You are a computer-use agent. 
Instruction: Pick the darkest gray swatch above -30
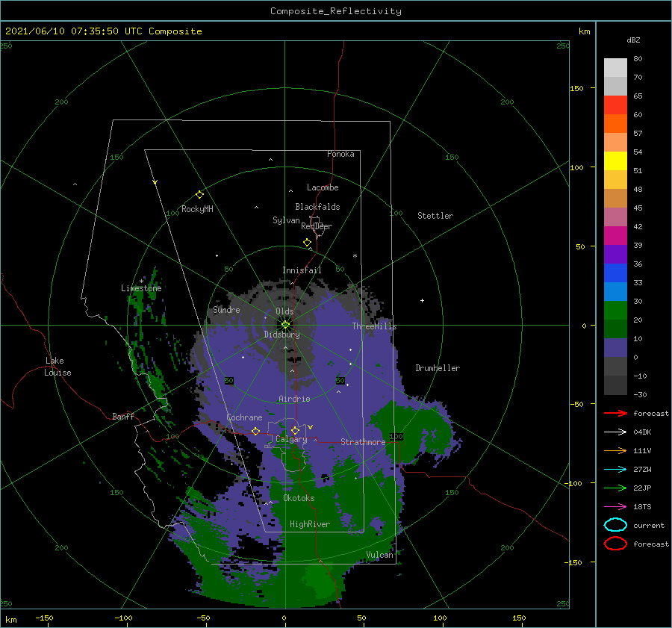click(x=615, y=385)
